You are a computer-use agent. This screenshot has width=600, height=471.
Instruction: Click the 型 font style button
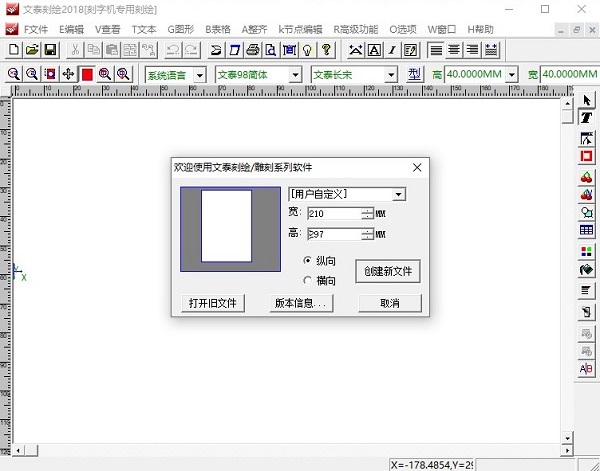(x=414, y=74)
